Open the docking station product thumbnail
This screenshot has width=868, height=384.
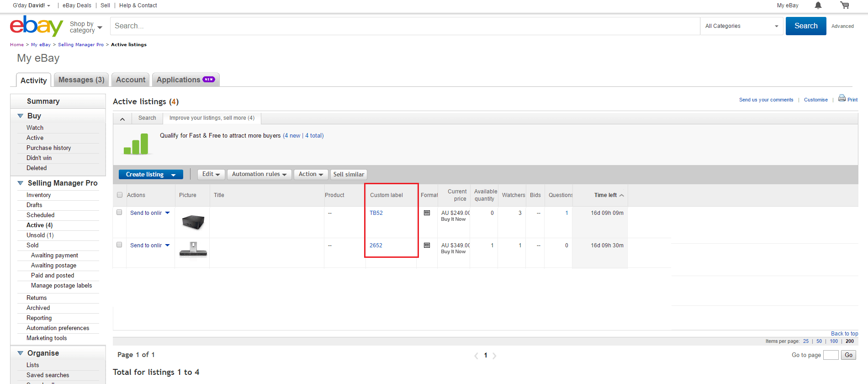193,250
